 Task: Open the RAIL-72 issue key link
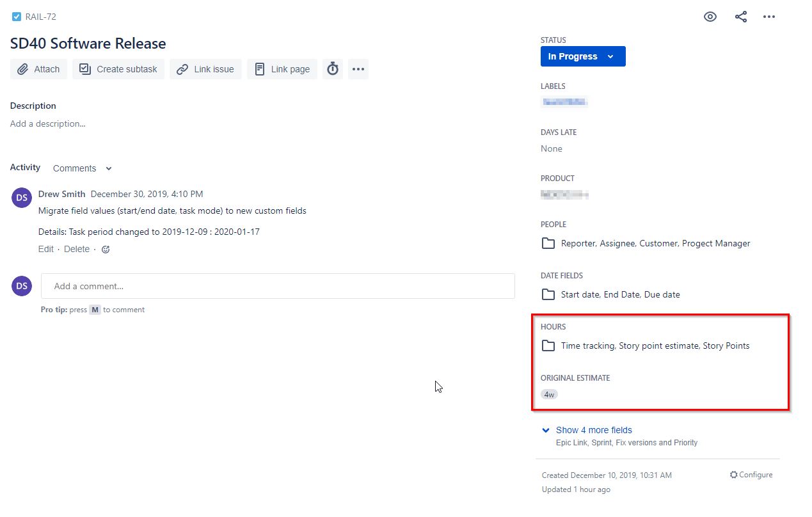coord(40,17)
